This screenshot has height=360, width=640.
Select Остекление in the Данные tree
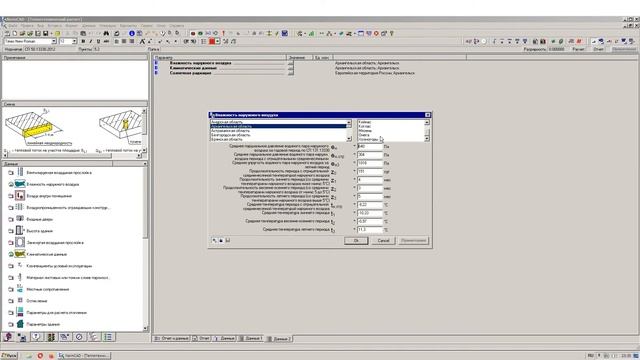click(x=37, y=301)
